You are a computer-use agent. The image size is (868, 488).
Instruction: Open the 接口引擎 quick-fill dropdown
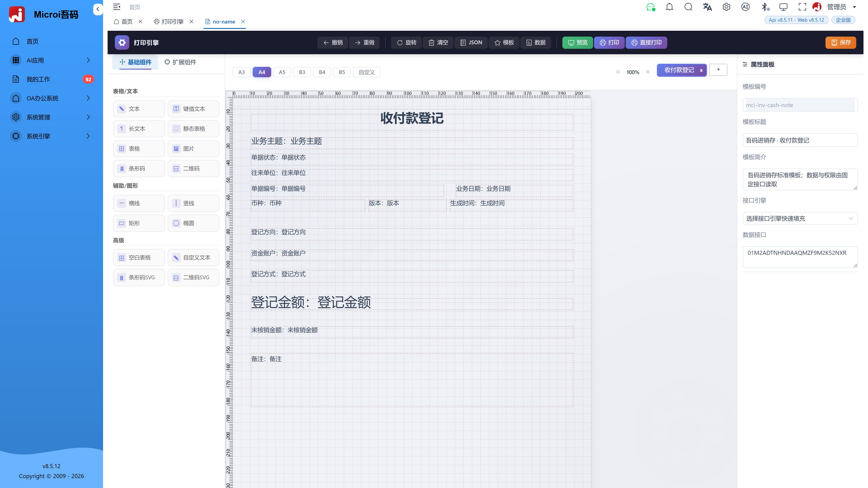pos(800,218)
